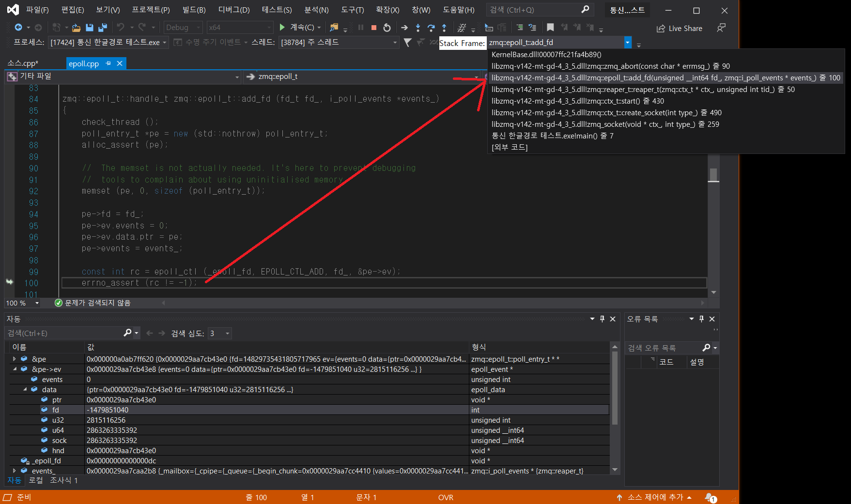
Task: Pin the 오류 목록 panel
Action: pyautogui.click(x=701, y=319)
